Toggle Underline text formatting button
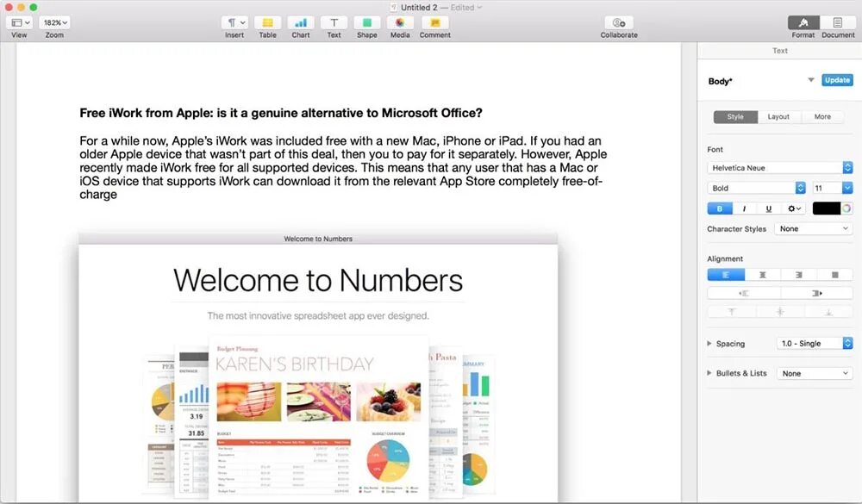The image size is (862, 504). [x=769, y=208]
